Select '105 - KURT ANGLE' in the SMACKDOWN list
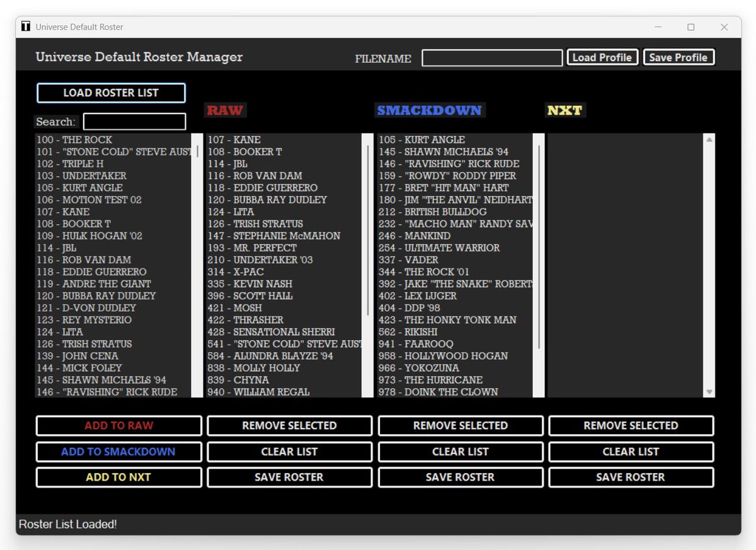756x550 pixels. coord(455,140)
